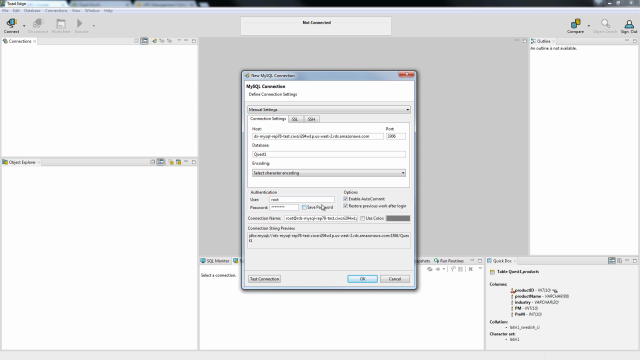Close the Connections panel tab

[x=35, y=41]
